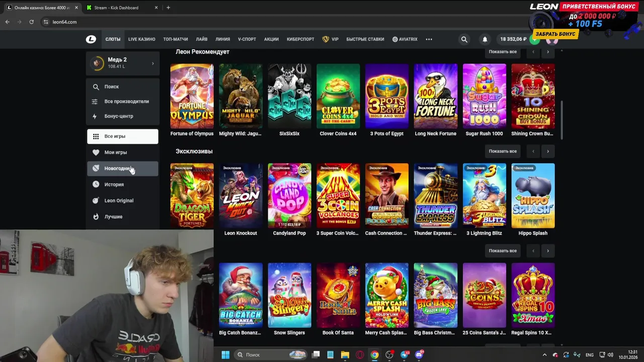Viewport: 644px width, 362px height.
Task: Open a new browser tab with plus
Action: click(x=168, y=8)
